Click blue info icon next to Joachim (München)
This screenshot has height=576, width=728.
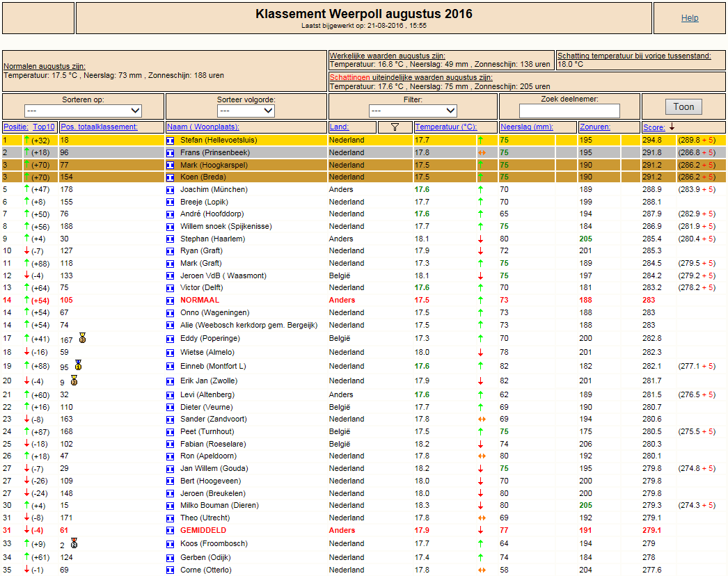pos(171,190)
